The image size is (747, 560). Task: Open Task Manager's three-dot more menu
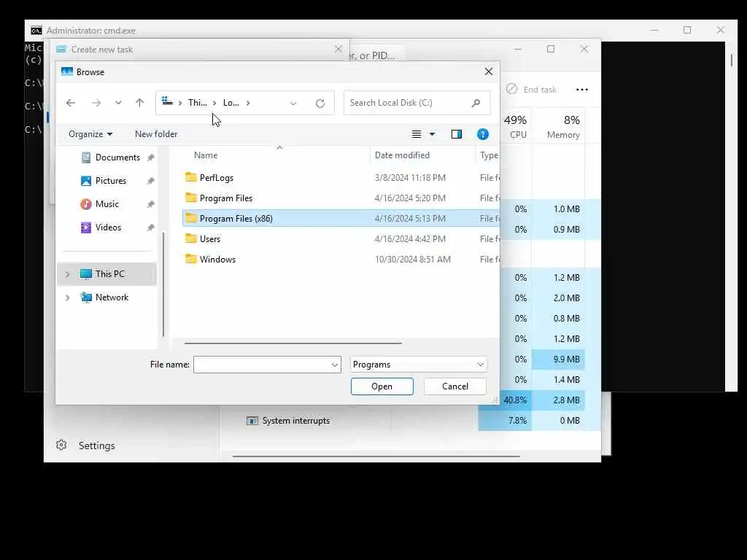pos(582,90)
